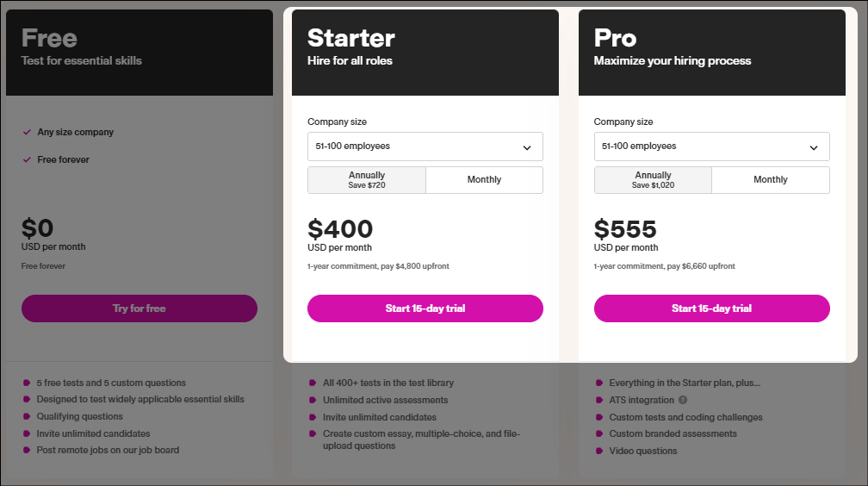Screen dimensions: 868x486
Task: Click bullet next to Video questions
Action: click(x=599, y=451)
